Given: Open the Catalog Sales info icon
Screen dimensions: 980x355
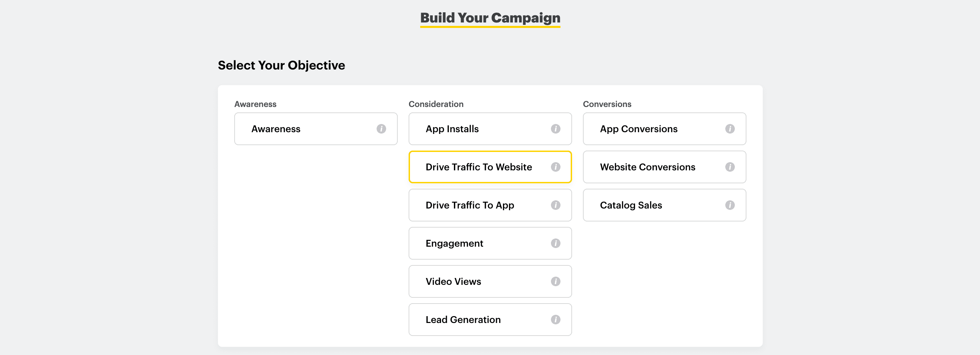Looking at the screenshot, I should 730,205.
